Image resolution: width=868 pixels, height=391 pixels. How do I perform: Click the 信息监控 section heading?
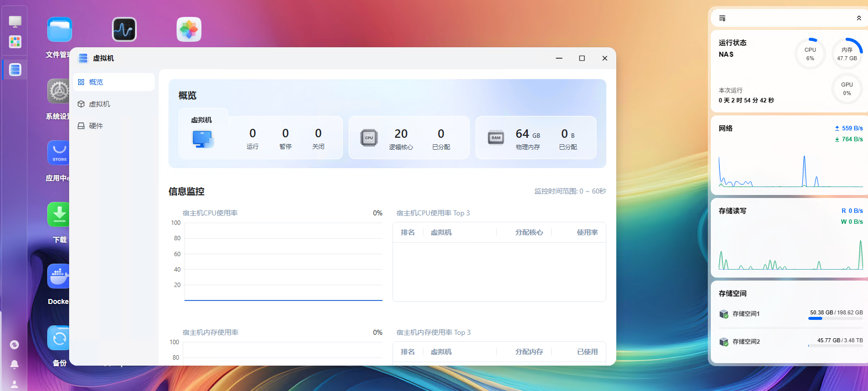(187, 192)
